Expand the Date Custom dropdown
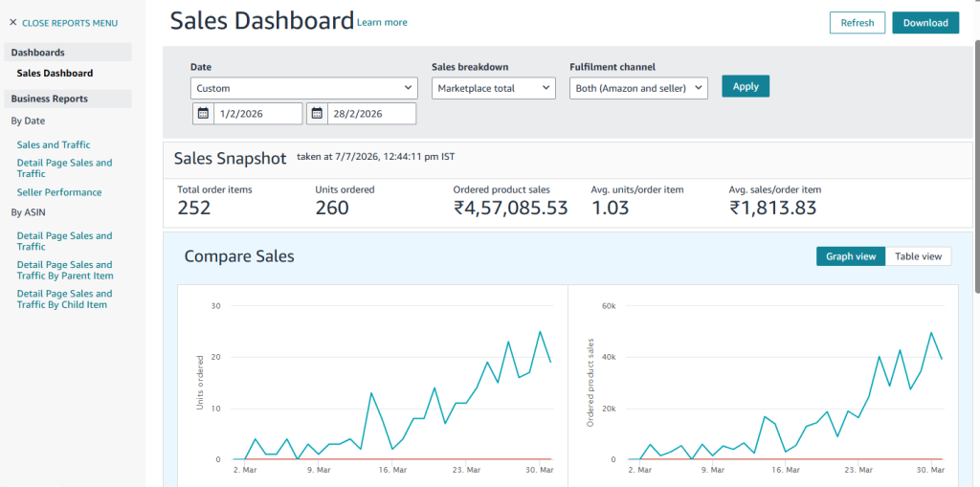Viewport: 980px width, 487px height. point(303,88)
